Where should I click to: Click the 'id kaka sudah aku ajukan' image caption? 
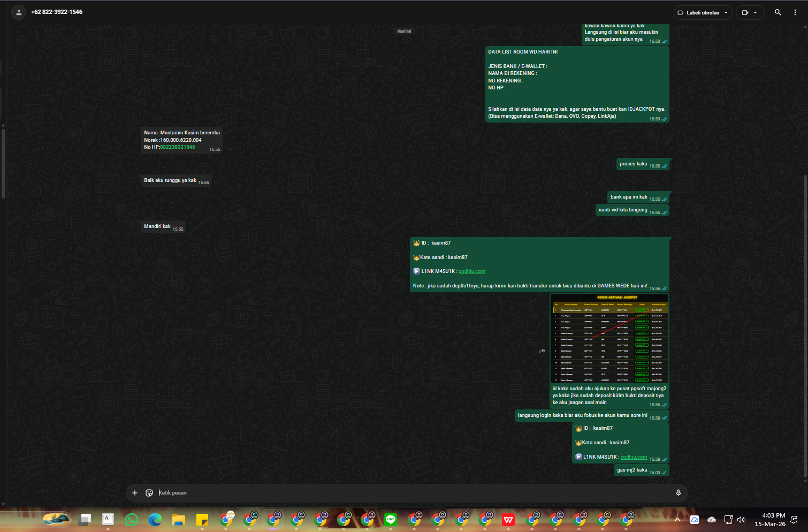[609, 396]
